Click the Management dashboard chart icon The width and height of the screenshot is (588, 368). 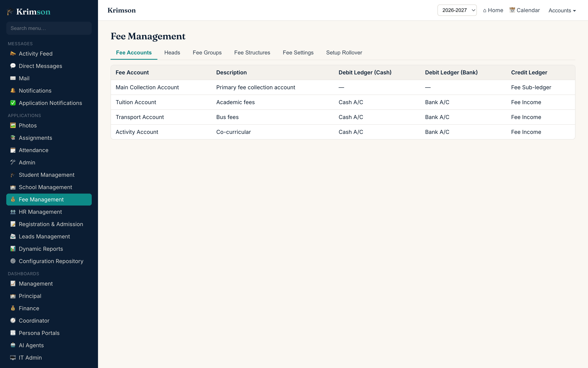coord(13,284)
